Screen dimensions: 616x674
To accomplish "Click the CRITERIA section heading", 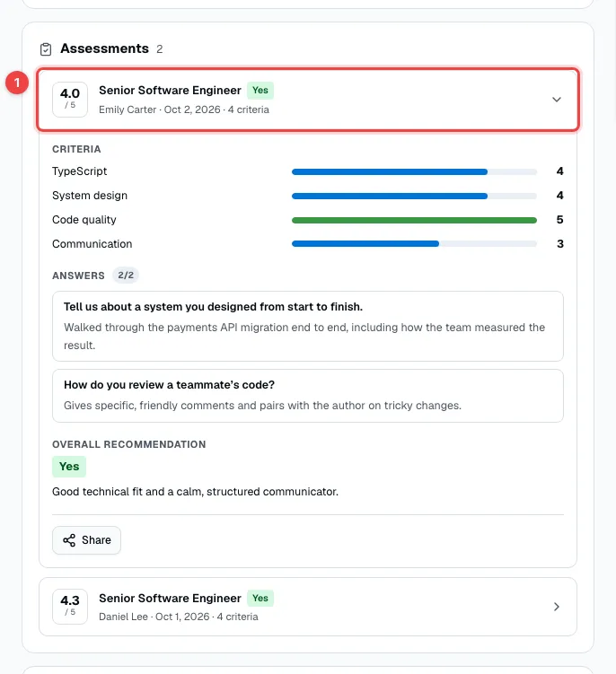I will pos(76,149).
